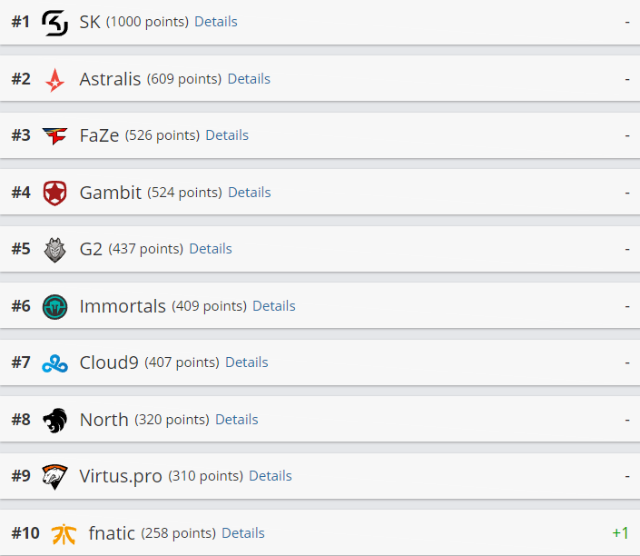View Details for G2
640x556 pixels.
click(x=211, y=249)
